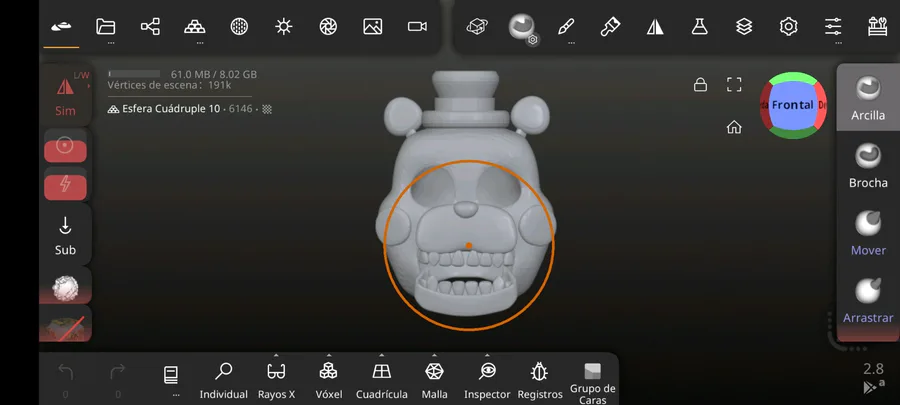Click green top face of view cube
Screen dimensions: 900x405
coord(793,78)
